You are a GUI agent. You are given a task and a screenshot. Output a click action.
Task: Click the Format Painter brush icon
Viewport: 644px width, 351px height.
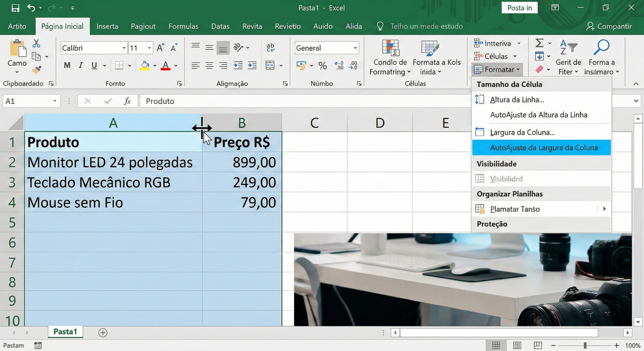[x=36, y=70]
